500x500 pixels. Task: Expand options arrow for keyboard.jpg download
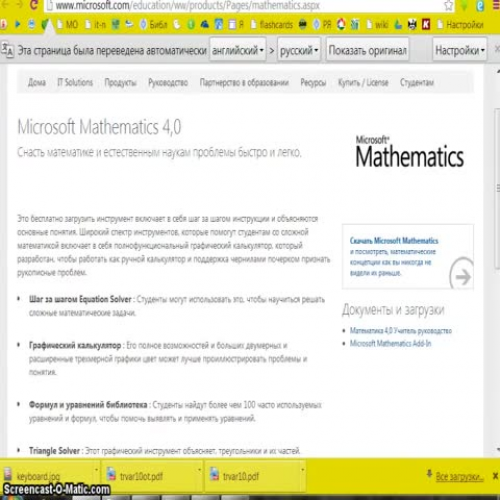coord(96,470)
